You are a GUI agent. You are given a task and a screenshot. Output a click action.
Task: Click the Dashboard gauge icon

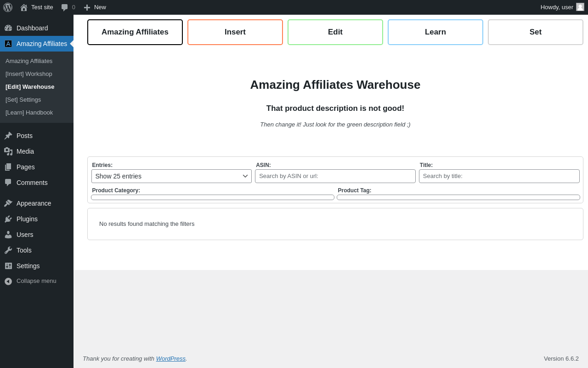point(8,28)
